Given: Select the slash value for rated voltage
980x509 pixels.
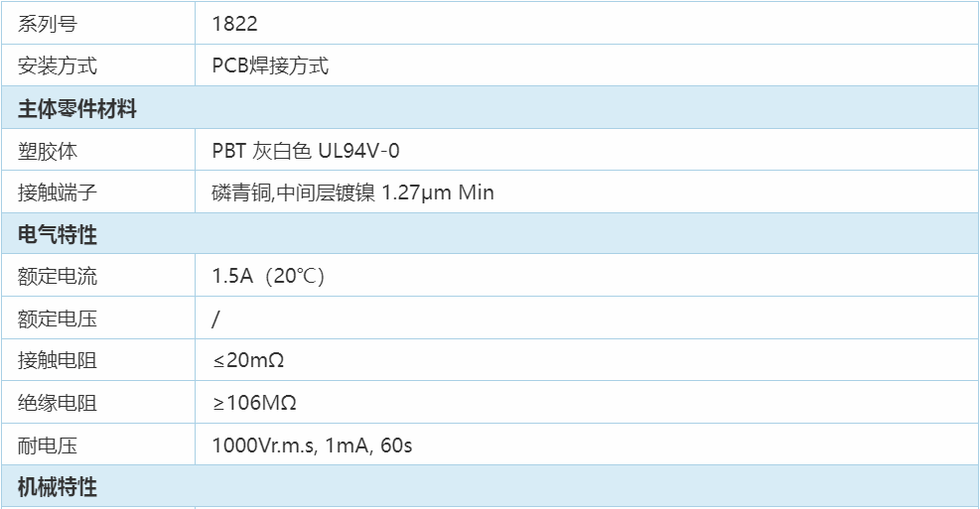Looking at the screenshot, I should click(215, 318).
